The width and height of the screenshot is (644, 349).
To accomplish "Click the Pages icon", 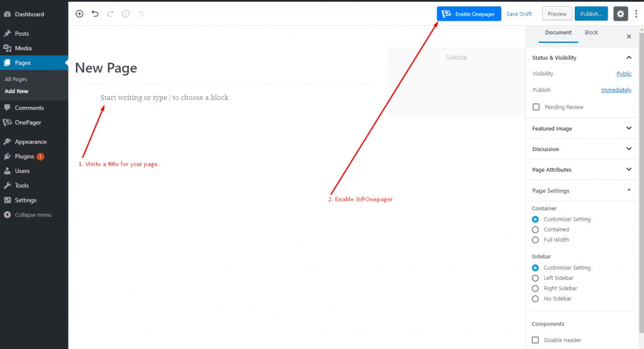I will [x=8, y=63].
